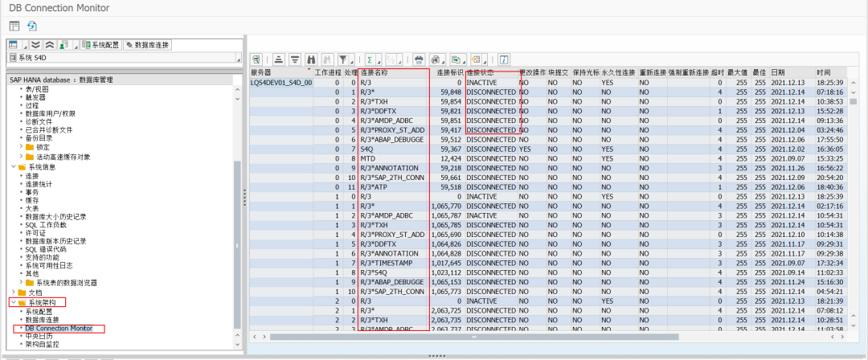
Task: Click the navigation tree vertical scrollbar
Action: [237, 243]
